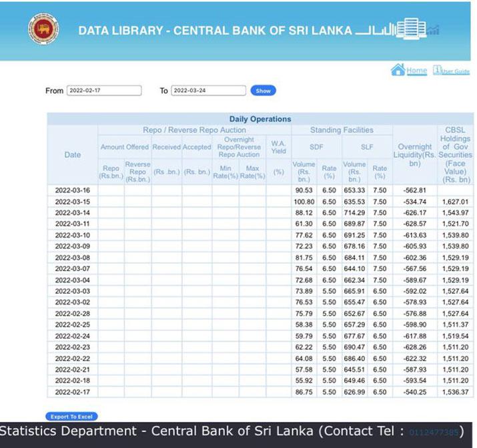Click overnight liquidity value -540.25
Viewport: 477px width, 448px height.
coord(415,392)
